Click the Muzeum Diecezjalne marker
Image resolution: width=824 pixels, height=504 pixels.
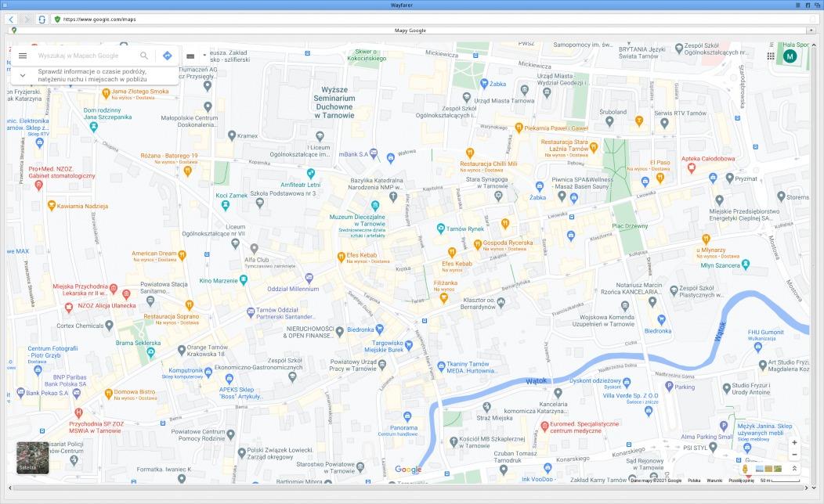(374, 205)
